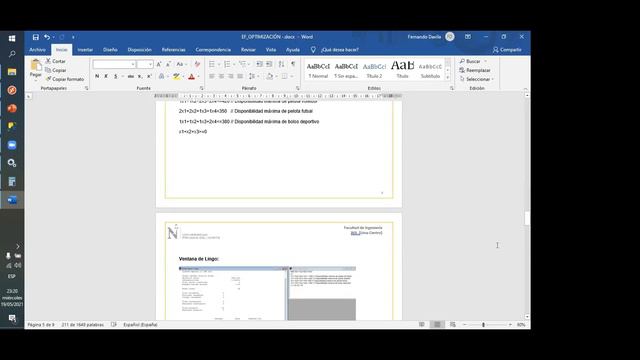Expand the bullets list dropdown
The image size is (640, 360).
(219, 64)
